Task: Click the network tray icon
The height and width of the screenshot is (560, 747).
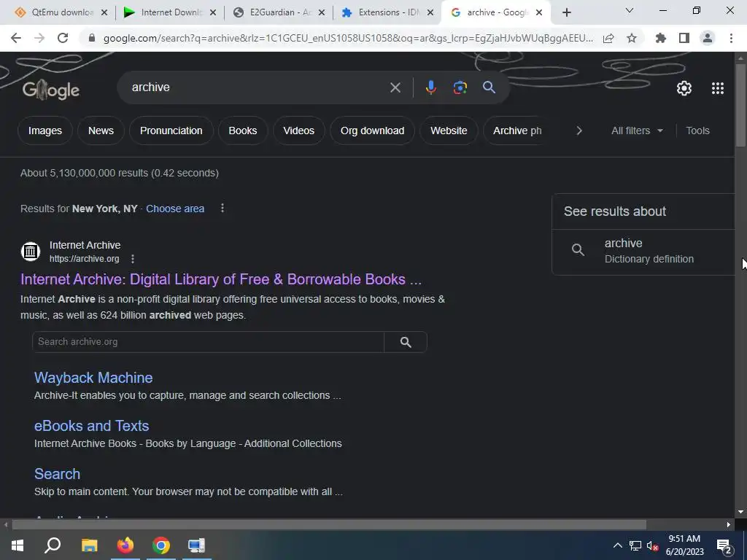Action: [x=635, y=545]
